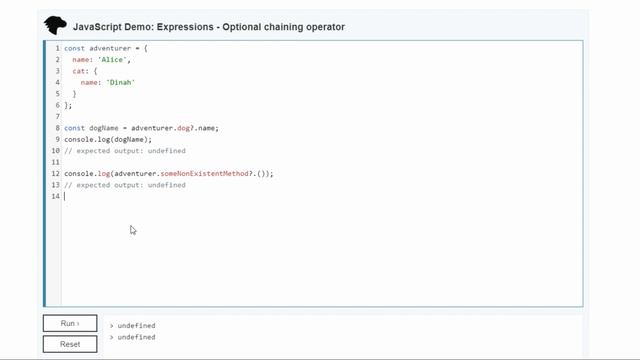Click the demo title heading text
Image resolution: width=640 pixels, height=360 pixels.
(x=209, y=27)
